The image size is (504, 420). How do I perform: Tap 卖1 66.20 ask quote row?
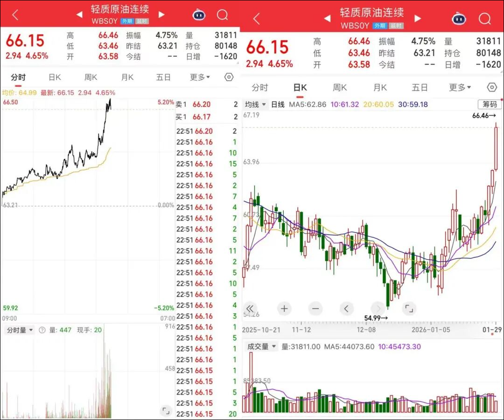click(x=207, y=104)
